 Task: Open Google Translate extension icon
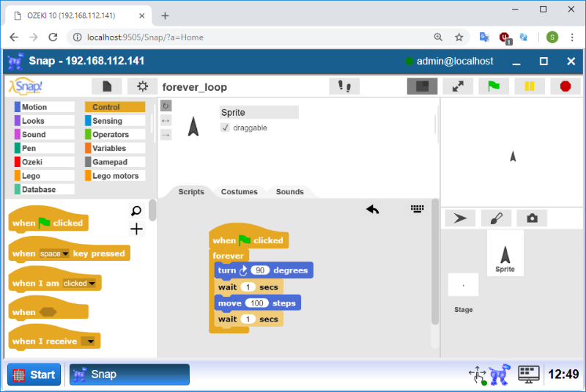(x=484, y=37)
